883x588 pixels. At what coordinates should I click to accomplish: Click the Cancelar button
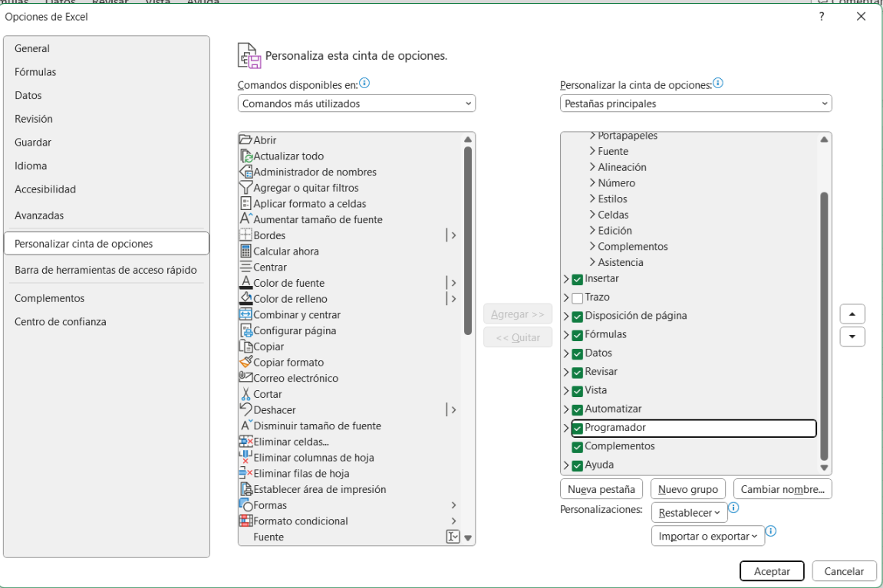(x=844, y=571)
